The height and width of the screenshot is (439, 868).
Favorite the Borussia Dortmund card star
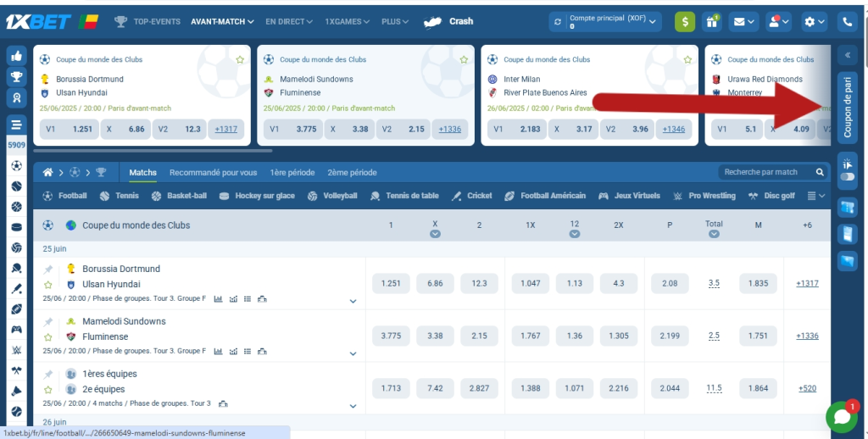240,59
